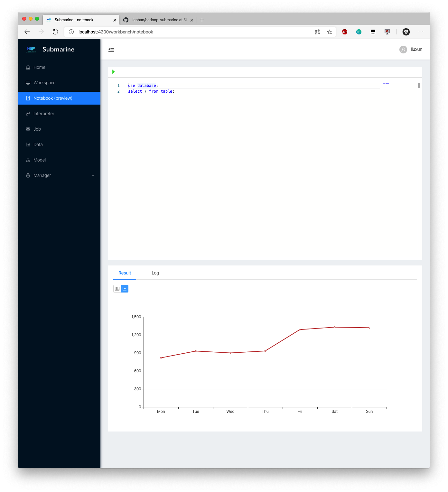The width and height of the screenshot is (448, 492).
Task: Open the translate page icon
Action: pyautogui.click(x=318, y=32)
